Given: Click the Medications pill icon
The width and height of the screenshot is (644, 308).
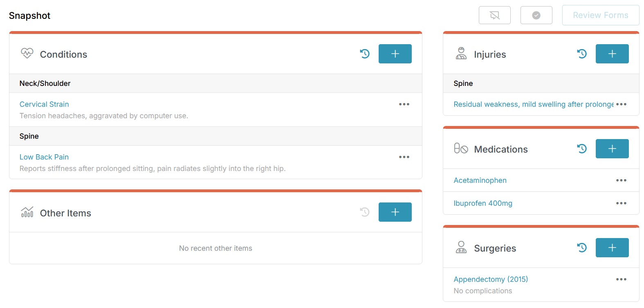Looking at the screenshot, I should (461, 148).
